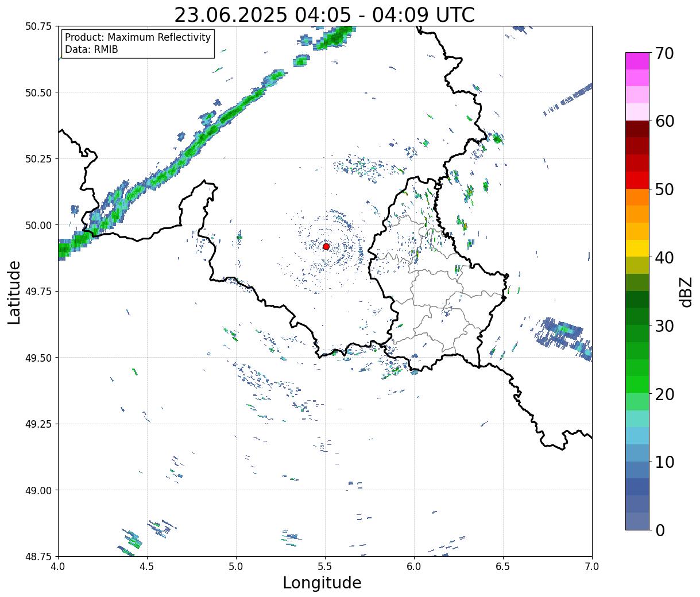This screenshot has width=700, height=597.
Task: Click the yellow colorbar segment just above 40
Action: pos(637,248)
